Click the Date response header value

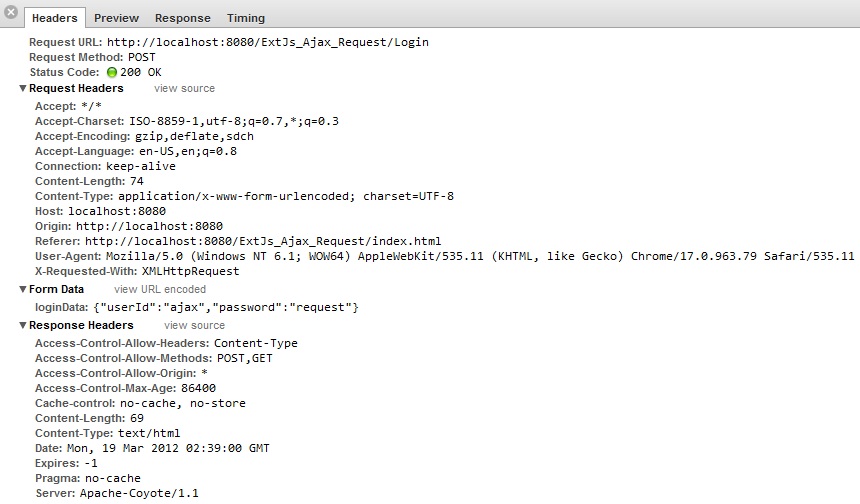tap(168, 448)
